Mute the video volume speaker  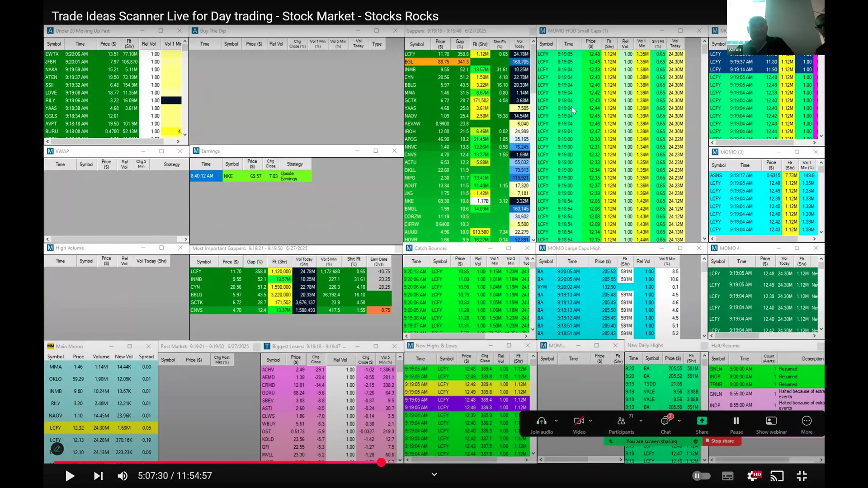coord(123,476)
